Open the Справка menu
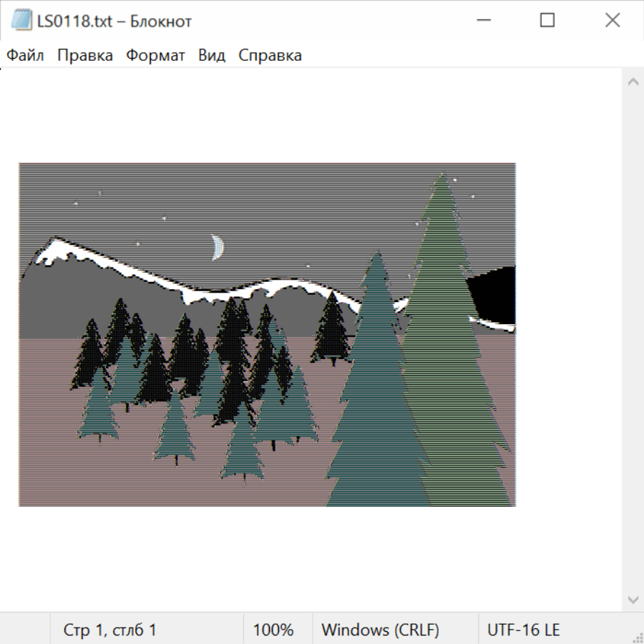644x644 pixels. click(x=270, y=56)
